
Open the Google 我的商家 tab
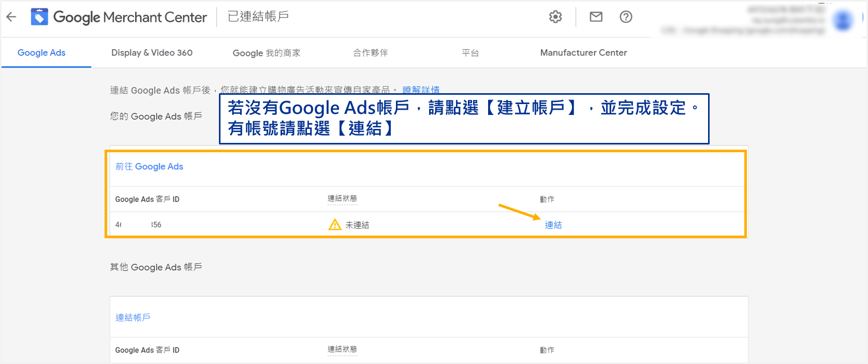[x=267, y=53]
